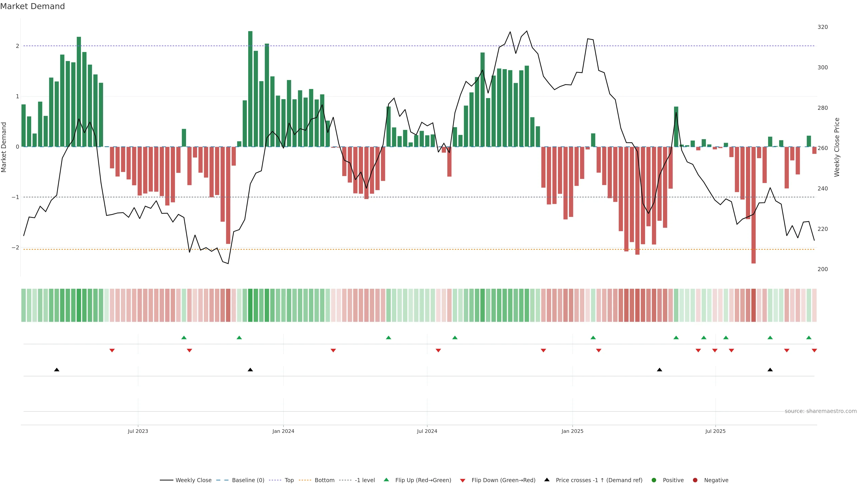The image size is (868, 488).
Task: Click the first red flip-down marker before Jul 2023
Action: point(112,351)
